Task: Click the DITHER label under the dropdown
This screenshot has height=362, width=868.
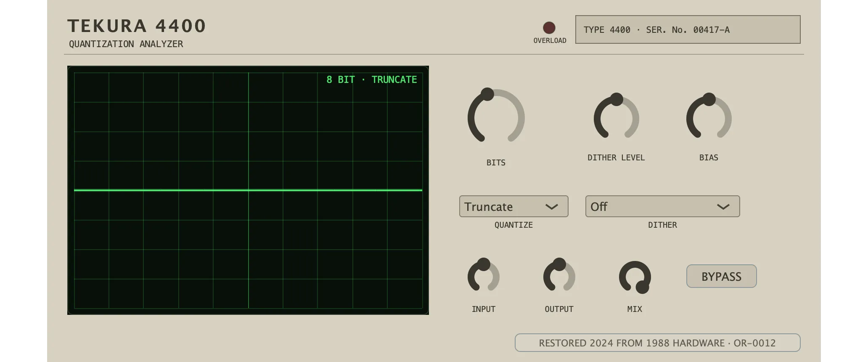Action: tap(662, 225)
